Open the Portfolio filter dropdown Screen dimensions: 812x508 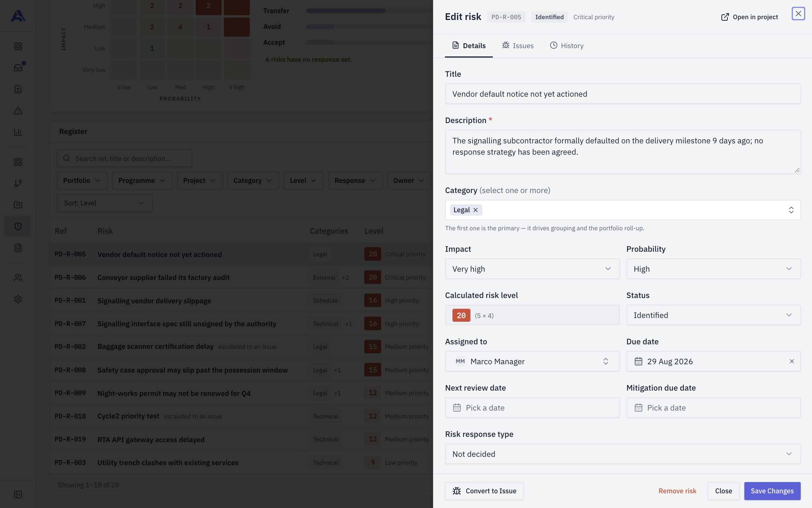(x=82, y=181)
